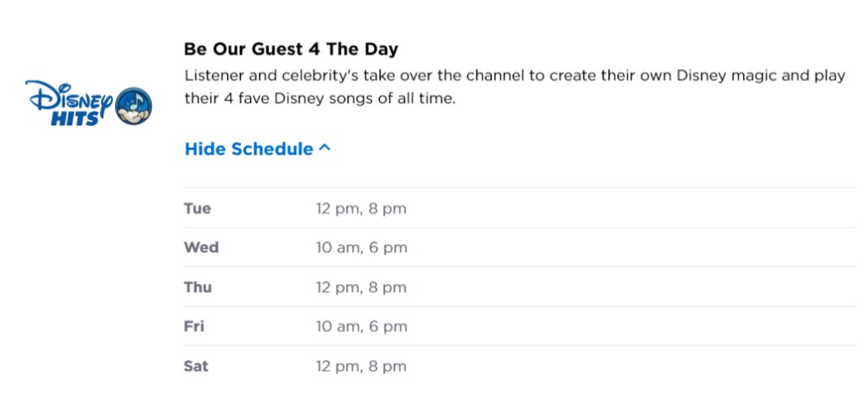The image size is (868, 415).
Task: Click the Disney Hits channel logo
Action: click(88, 104)
